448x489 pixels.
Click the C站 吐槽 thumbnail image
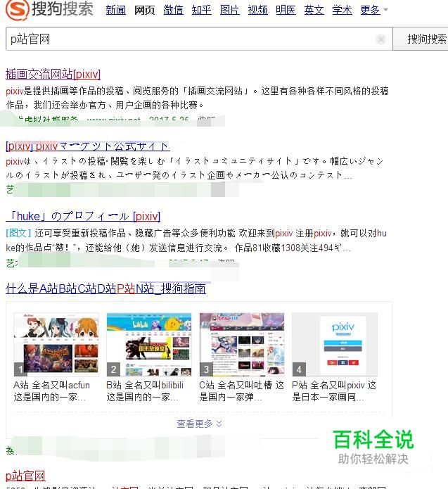(x=242, y=345)
